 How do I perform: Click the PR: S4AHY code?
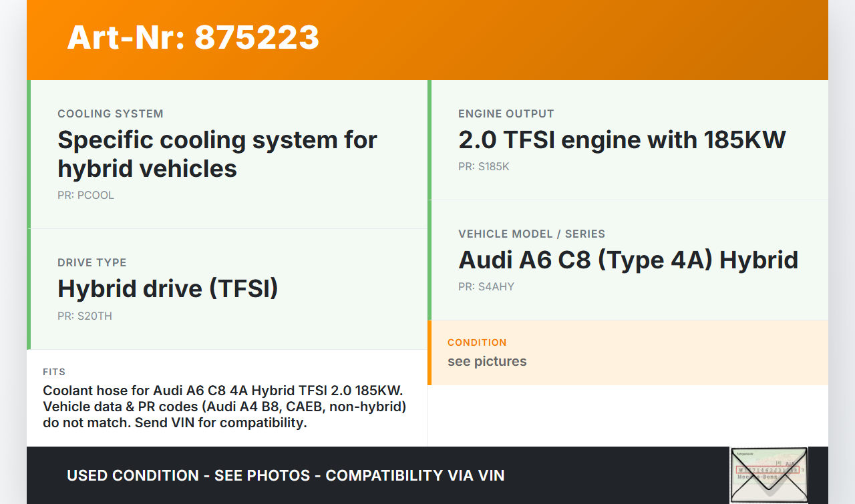[486, 286]
